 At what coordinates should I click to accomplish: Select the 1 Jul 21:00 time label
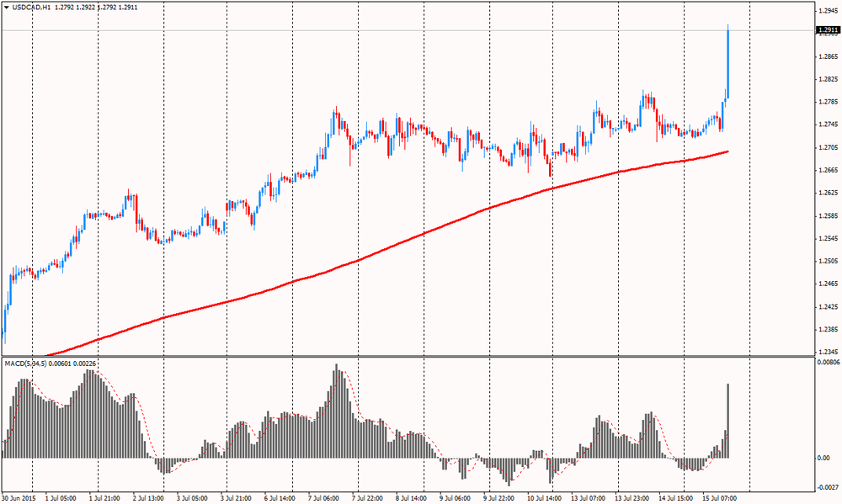point(104,499)
